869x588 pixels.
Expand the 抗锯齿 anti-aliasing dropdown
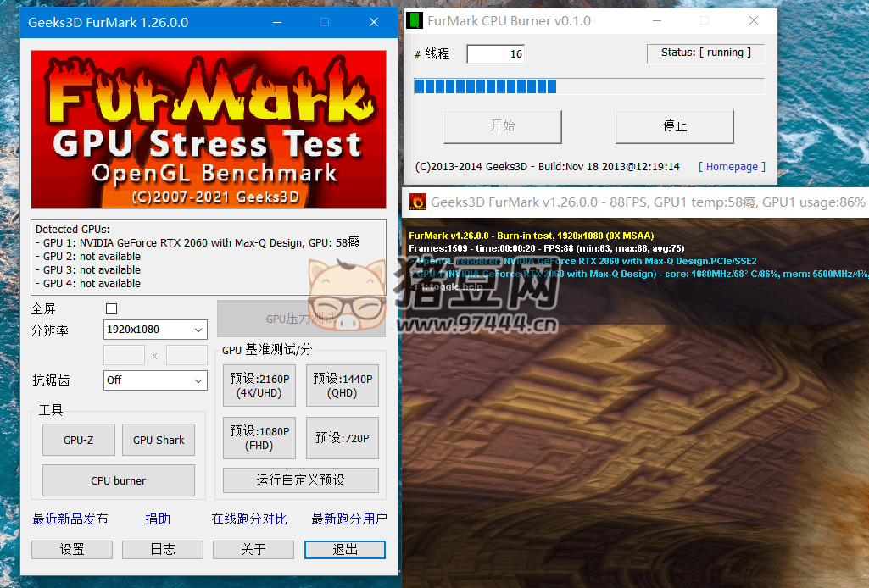(155, 380)
